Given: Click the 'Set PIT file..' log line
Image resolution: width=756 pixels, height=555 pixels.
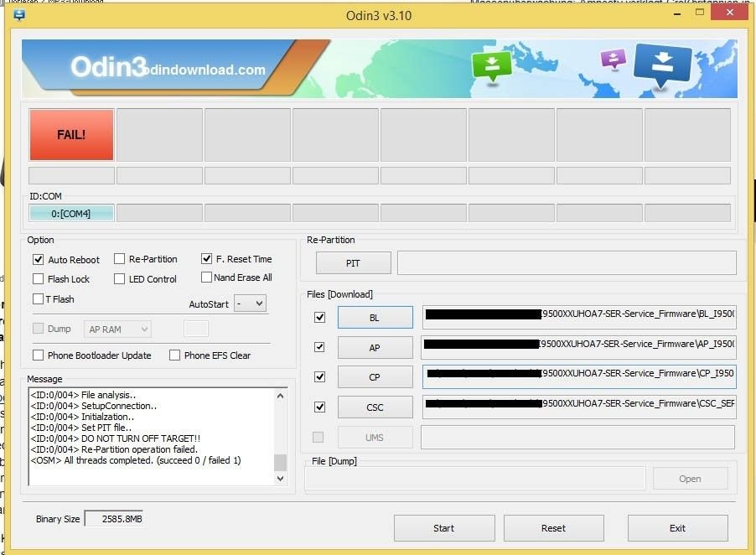Looking at the screenshot, I should [81, 428].
